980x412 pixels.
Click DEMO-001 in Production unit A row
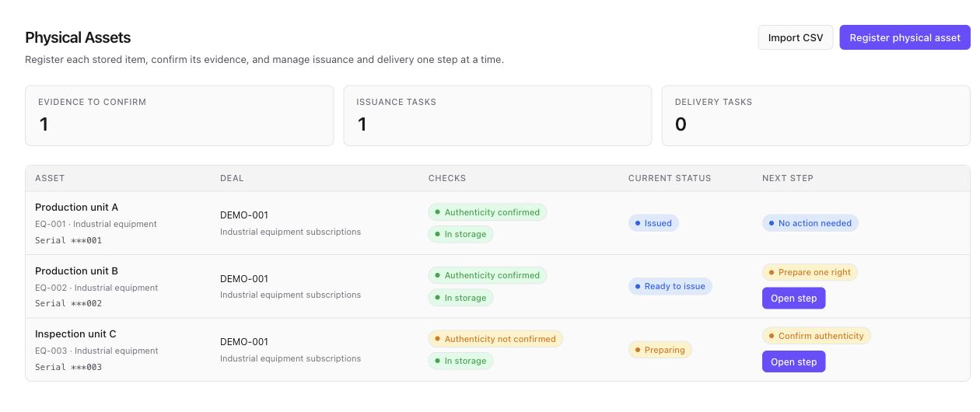click(x=244, y=215)
